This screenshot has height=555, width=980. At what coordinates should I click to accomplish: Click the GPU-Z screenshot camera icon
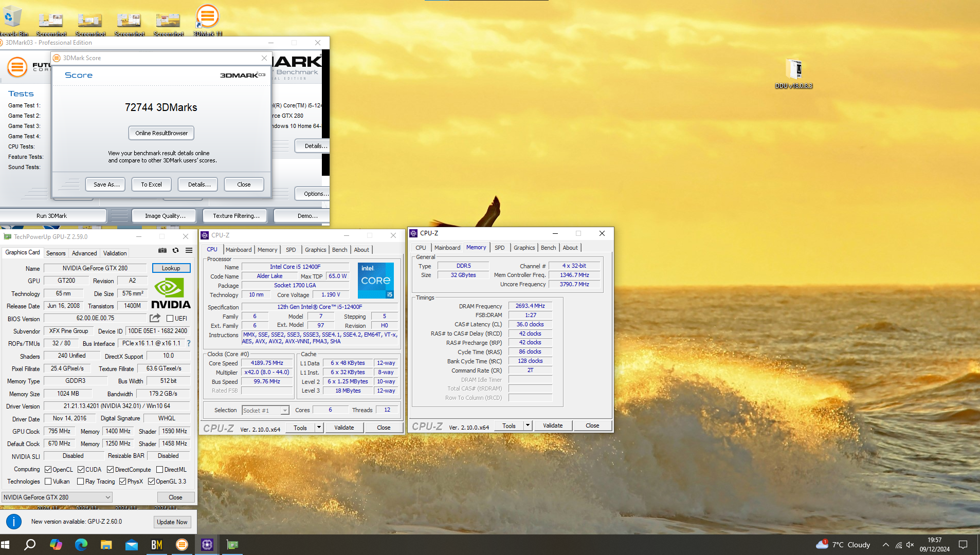coord(162,250)
